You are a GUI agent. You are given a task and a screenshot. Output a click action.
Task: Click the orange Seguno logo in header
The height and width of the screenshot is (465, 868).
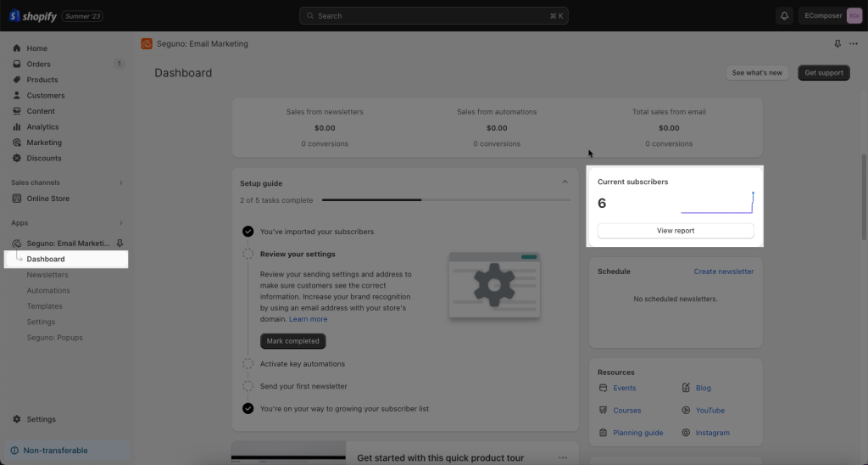click(x=147, y=44)
